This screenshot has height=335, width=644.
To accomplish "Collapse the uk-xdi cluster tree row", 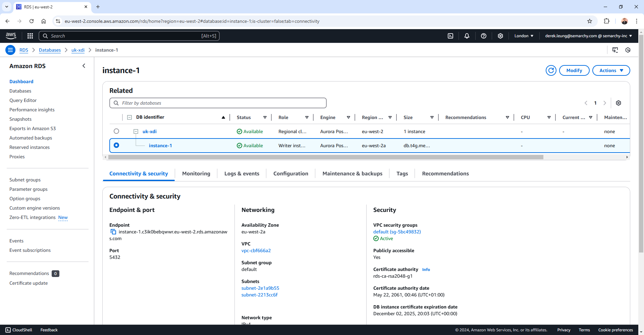I will pyautogui.click(x=136, y=131).
